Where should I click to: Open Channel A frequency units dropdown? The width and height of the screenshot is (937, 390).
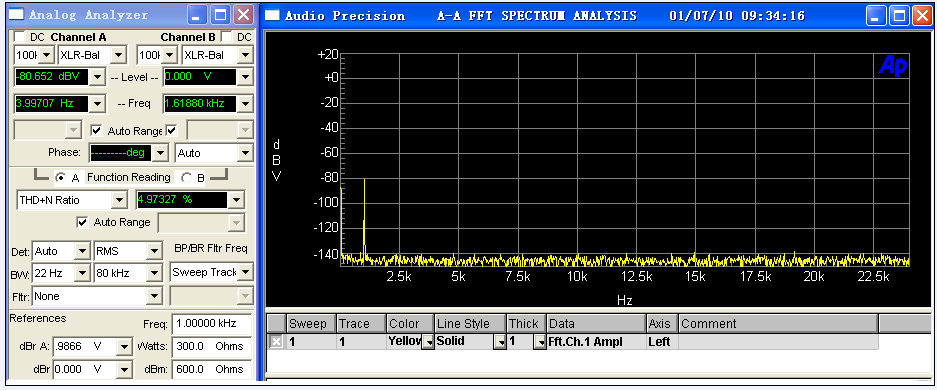click(x=98, y=104)
